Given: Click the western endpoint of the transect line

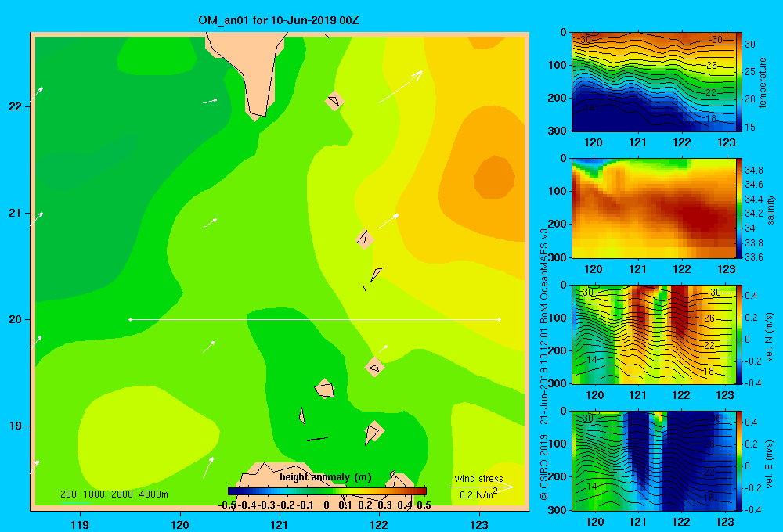Looking at the screenshot, I should coord(130,319).
